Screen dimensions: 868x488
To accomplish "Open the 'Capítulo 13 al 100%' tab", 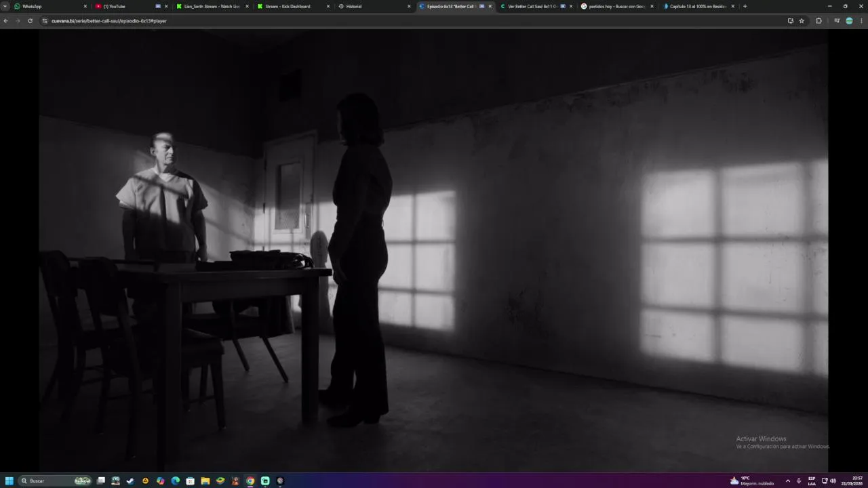I will [698, 6].
